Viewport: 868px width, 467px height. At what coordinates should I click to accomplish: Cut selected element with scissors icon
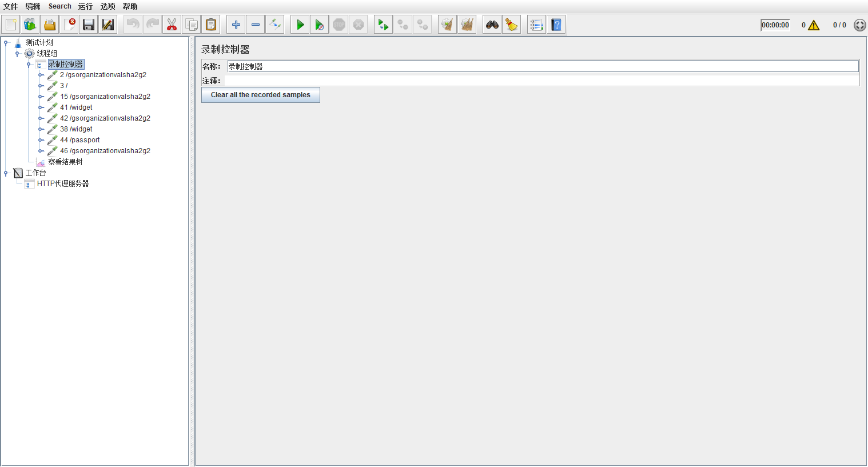tap(172, 24)
